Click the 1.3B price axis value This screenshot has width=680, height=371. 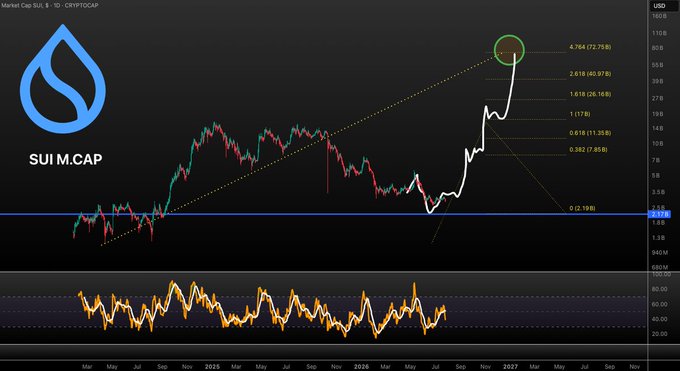(x=658, y=238)
